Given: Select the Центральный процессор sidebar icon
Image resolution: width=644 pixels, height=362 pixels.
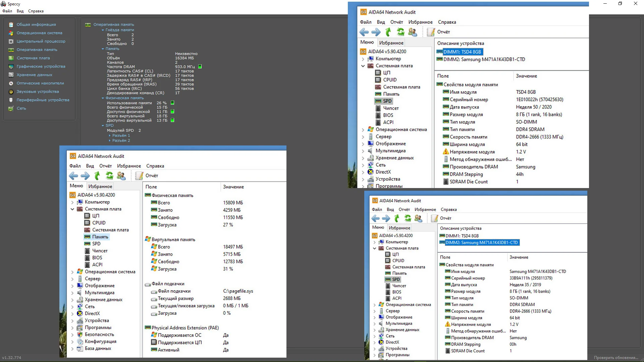Looking at the screenshot, I should 11,41.
